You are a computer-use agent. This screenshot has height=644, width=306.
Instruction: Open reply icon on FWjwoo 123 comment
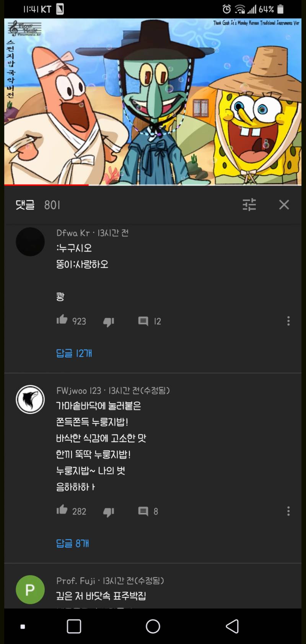click(143, 511)
